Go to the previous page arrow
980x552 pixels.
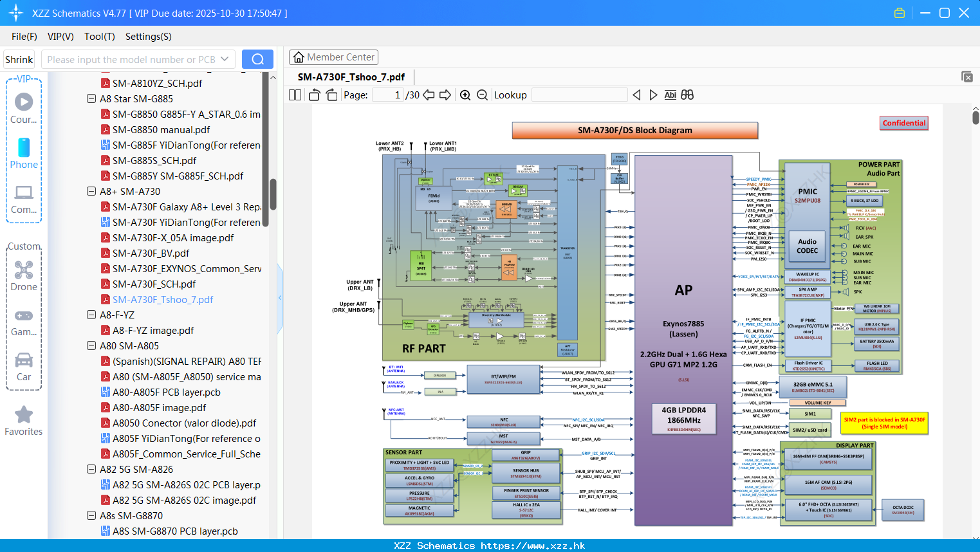(x=429, y=95)
